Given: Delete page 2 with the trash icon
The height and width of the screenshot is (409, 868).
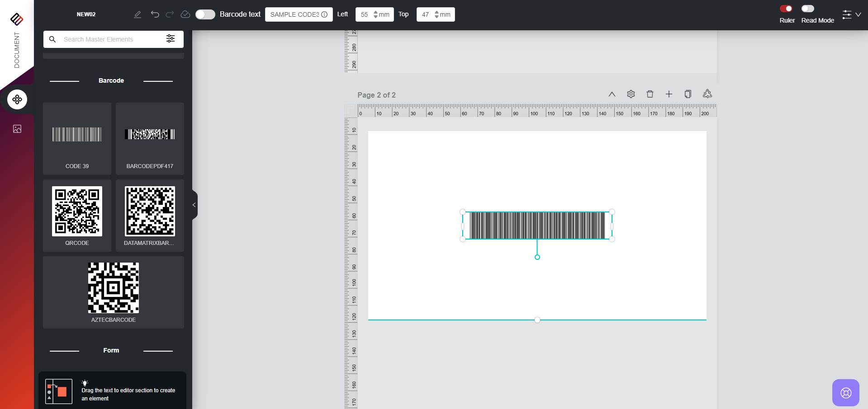Looking at the screenshot, I should 650,94.
